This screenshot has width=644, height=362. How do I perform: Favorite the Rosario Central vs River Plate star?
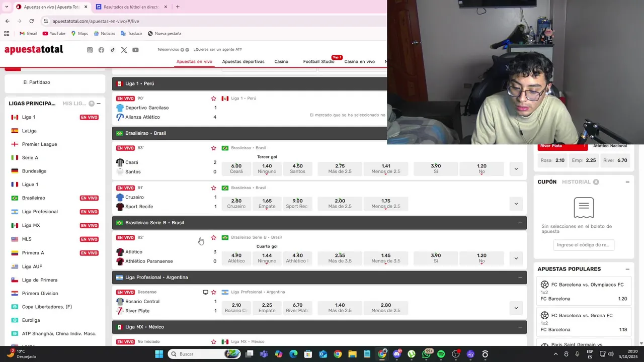(213, 292)
